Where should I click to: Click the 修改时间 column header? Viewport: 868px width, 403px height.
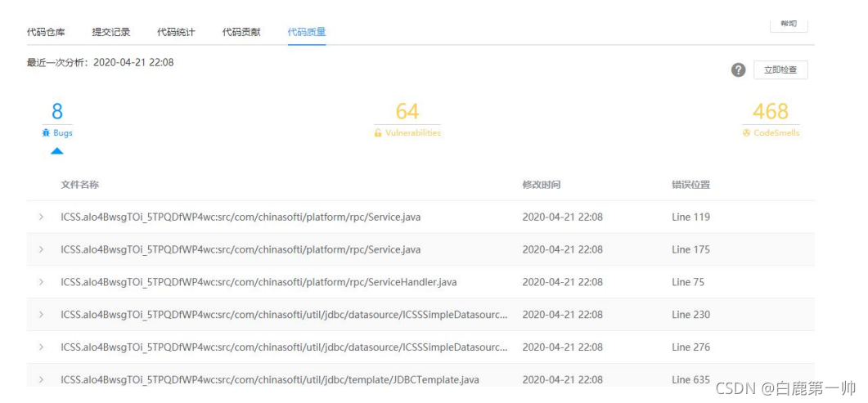point(542,185)
